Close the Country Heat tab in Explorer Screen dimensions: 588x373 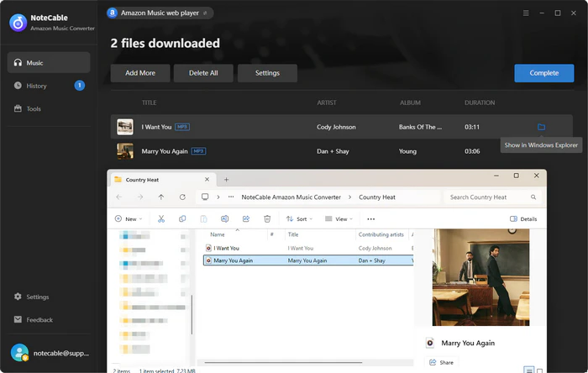point(207,180)
